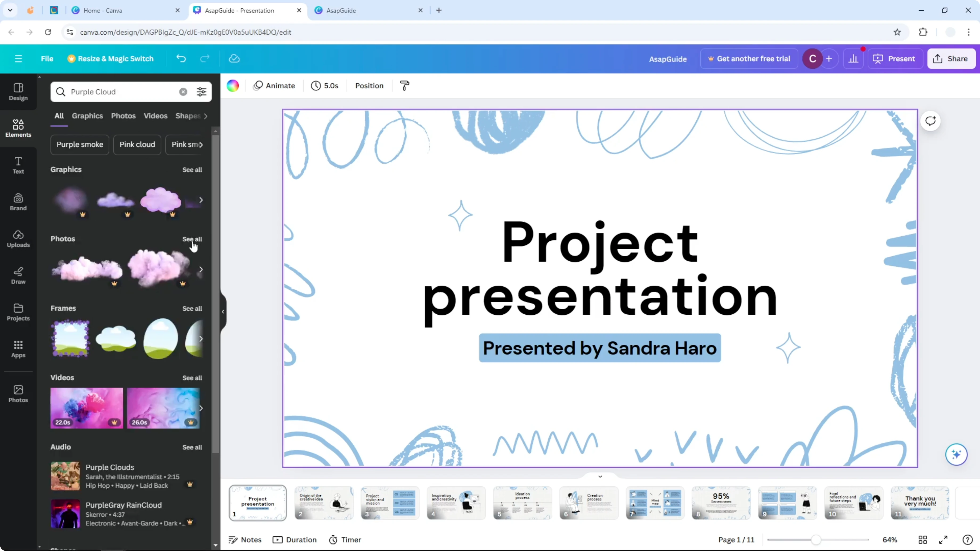Select slide 8 thumbnail with 95%
The height and width of the screenshot is (551, 980).
pyautogui.click(x=721, y=503)
